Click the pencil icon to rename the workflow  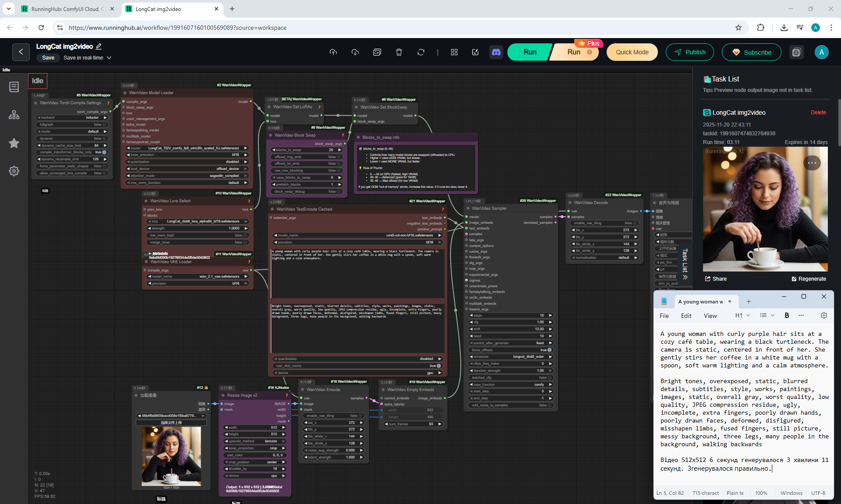click(99, 46)
